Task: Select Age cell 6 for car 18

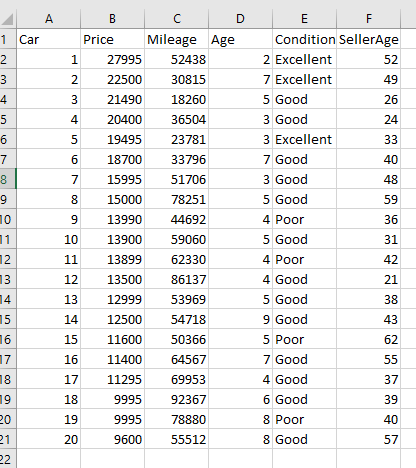Action: [x=241, y=399]
